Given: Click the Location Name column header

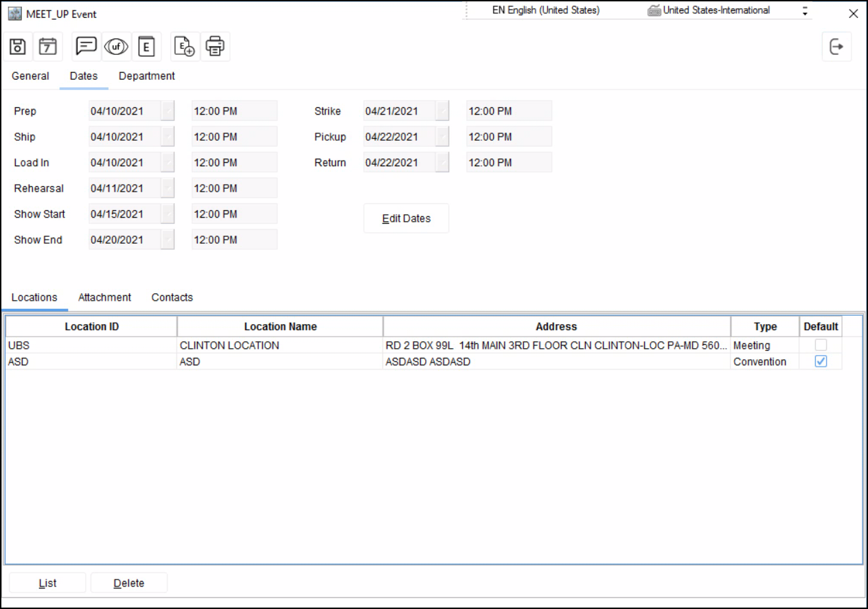Looking at the screenshot, I should tap(280, 327).
